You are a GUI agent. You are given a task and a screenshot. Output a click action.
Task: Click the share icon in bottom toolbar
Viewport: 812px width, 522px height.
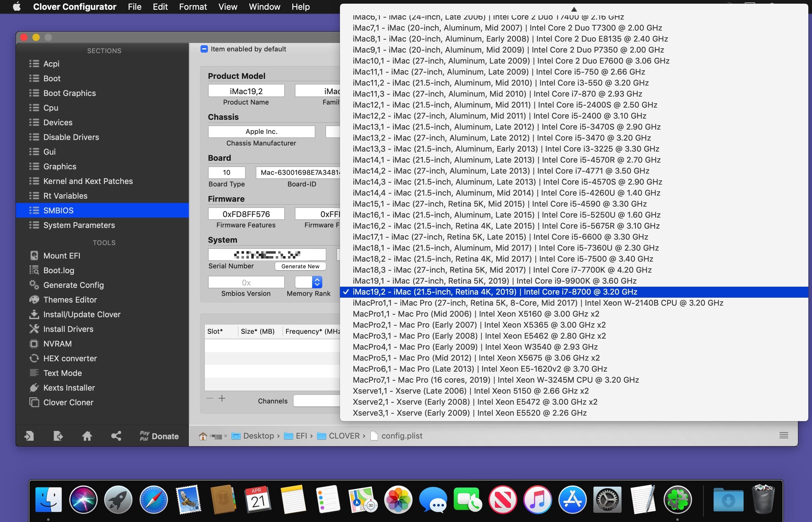[116, 436]
